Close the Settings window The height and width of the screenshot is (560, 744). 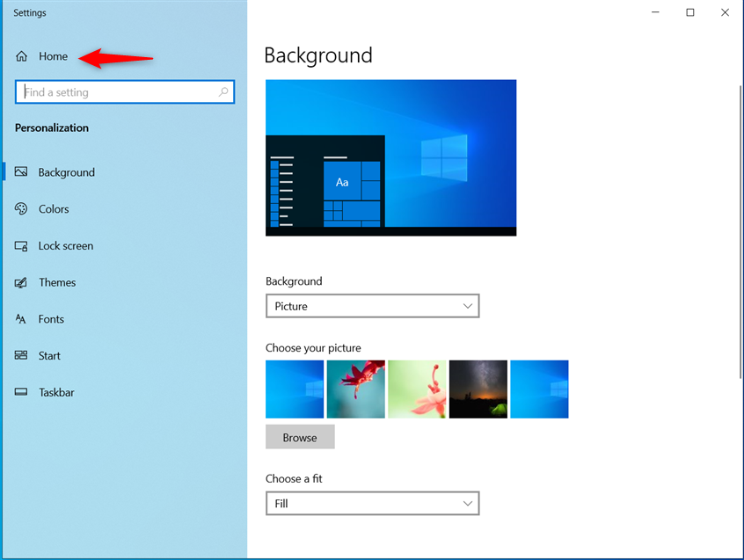[725, 12]
